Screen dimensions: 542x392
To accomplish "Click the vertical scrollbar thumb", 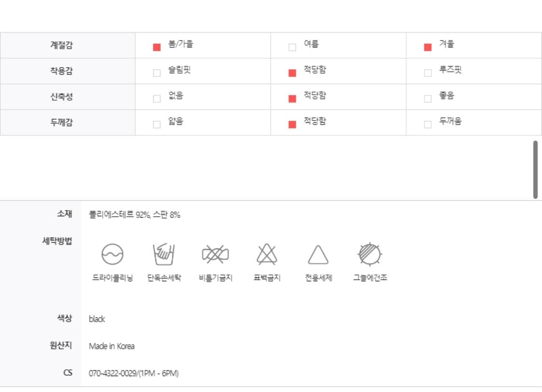I will 535,170.
